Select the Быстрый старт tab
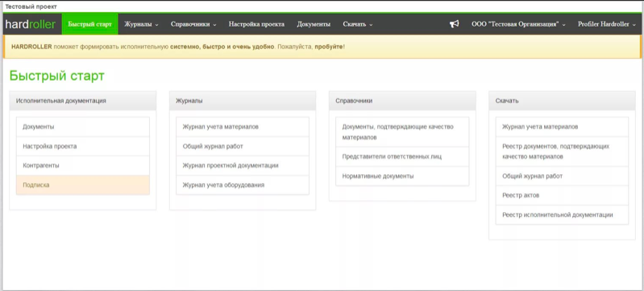The height and width of the screenshot is (291, 644). 90,24
